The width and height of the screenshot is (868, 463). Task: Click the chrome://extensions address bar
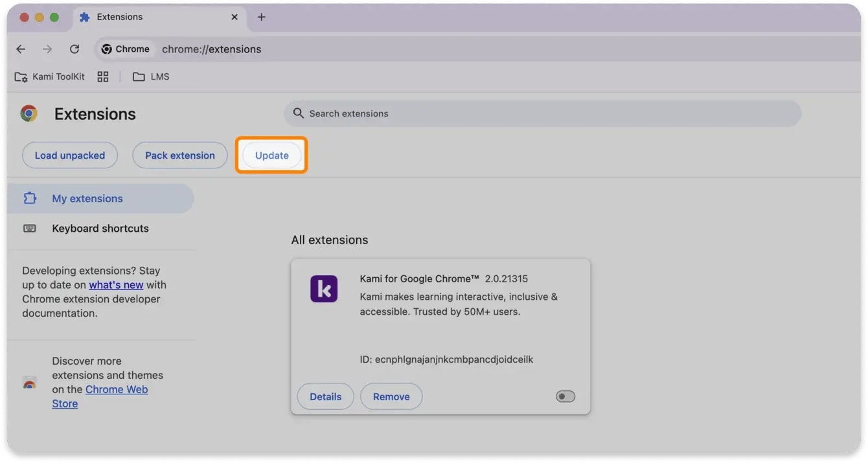coord(211,49)
